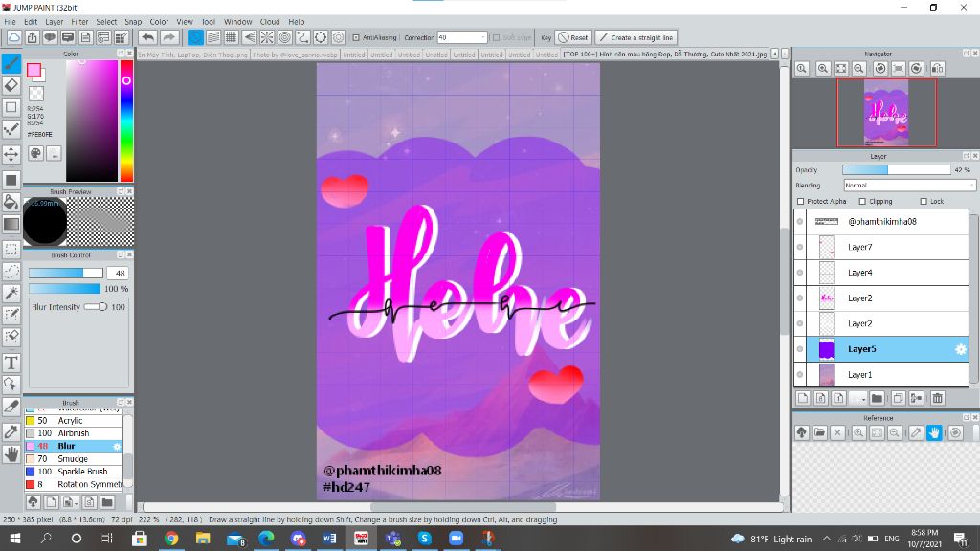Image resolution: width=980 pixels, height=551 pixels.
Task: Click the Reset button
Action: pos(573,37)
